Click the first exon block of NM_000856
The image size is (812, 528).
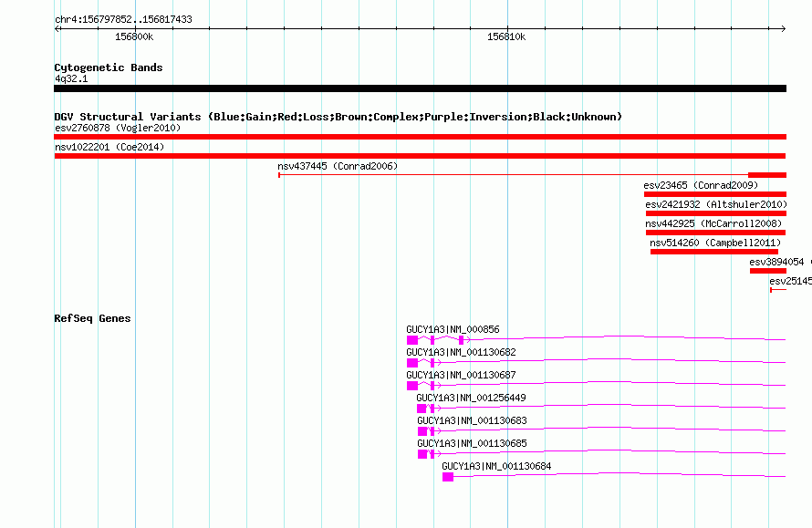(412, 340)
